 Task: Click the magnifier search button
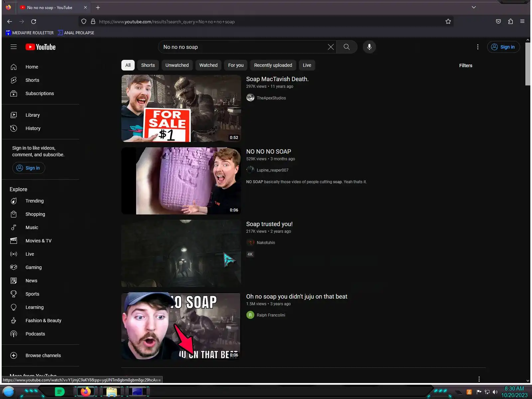point(347,47)
